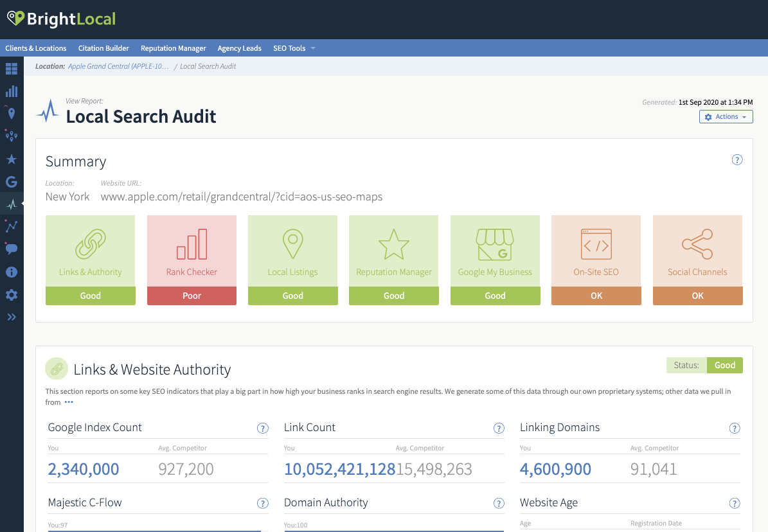This screenshot has width=768, height=532.
Task: Click Domain Authority help icon
Action: point(499,503)
